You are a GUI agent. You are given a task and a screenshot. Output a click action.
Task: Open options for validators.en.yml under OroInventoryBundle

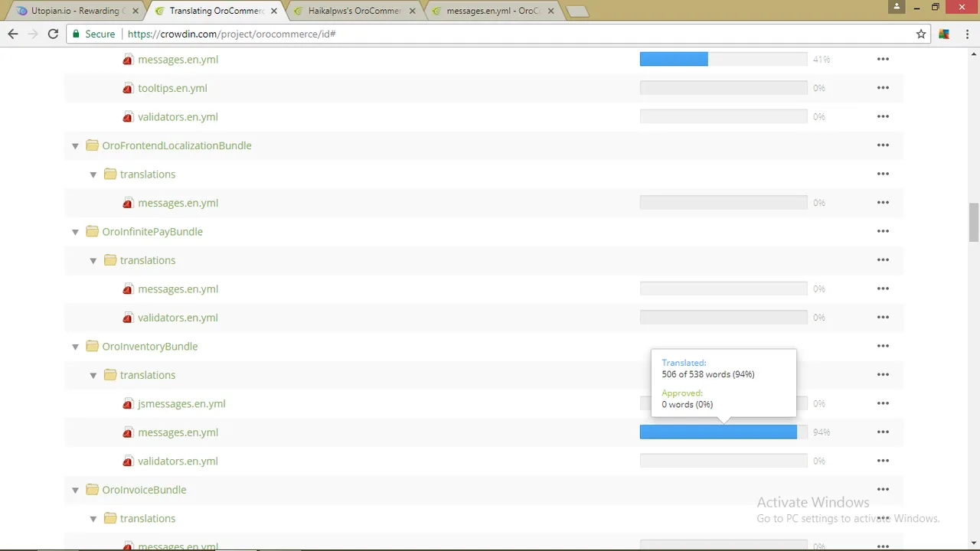coord(883,461)
